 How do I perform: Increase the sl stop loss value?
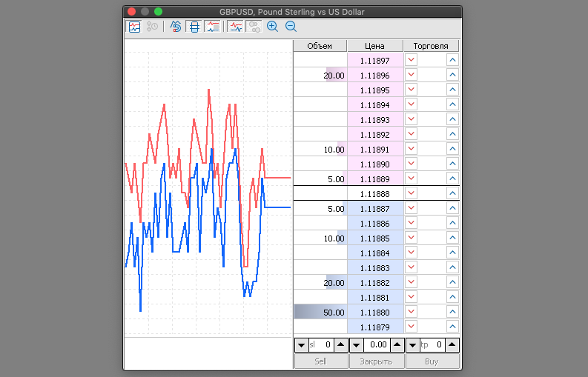[341, 344]
